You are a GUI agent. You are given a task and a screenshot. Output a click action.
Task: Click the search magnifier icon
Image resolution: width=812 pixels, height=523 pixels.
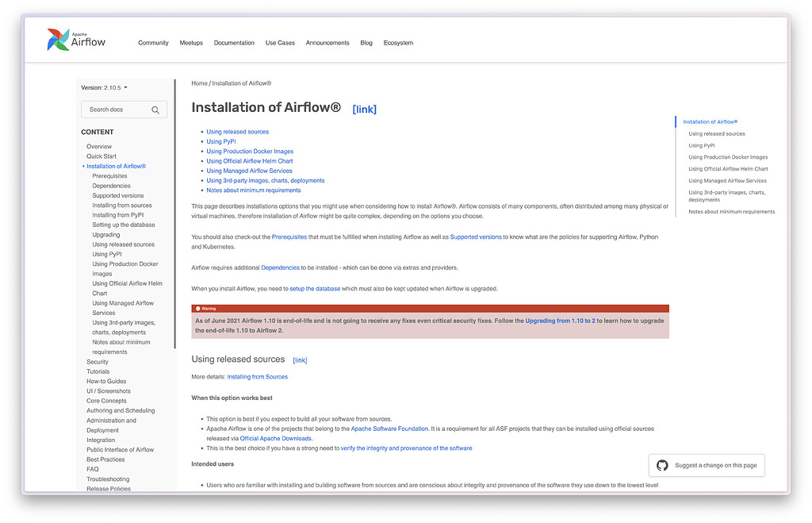pyautogui.click(x=155, y=110)
